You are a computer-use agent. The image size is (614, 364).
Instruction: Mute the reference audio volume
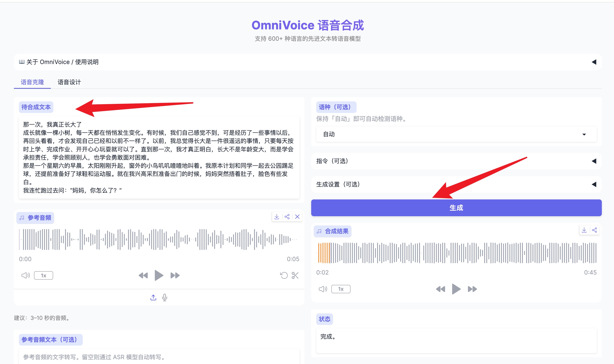(x=25, y=275)
